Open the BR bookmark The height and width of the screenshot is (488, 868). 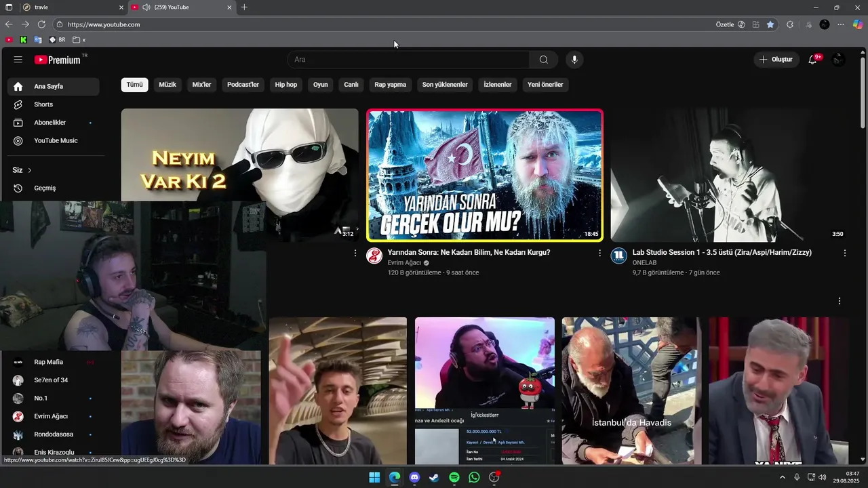(57, 40)
